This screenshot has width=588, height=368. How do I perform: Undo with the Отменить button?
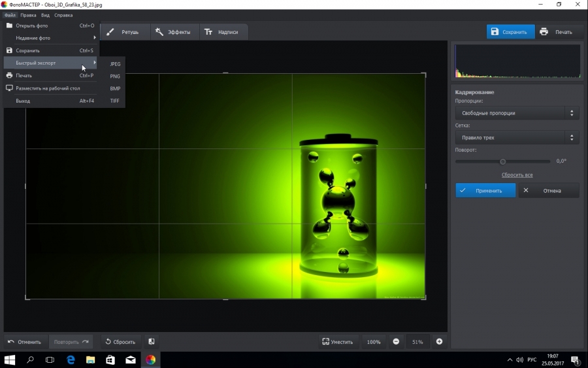coord(25,341)
